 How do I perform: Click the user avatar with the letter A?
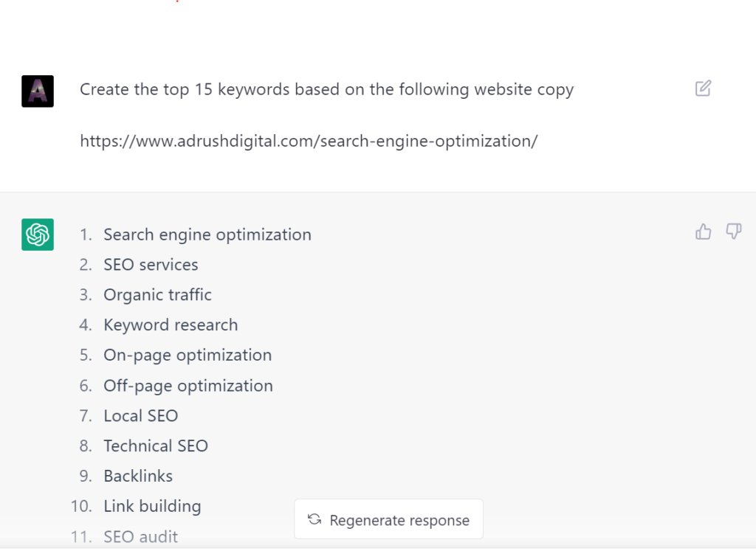click(x=37, y=91)
